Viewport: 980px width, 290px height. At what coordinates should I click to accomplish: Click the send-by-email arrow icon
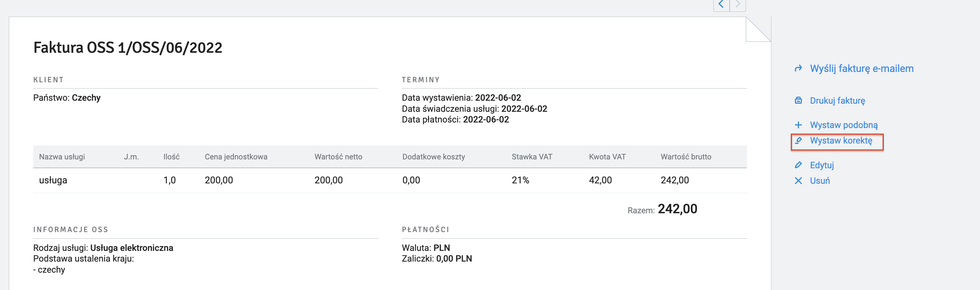tap(798, 69)
